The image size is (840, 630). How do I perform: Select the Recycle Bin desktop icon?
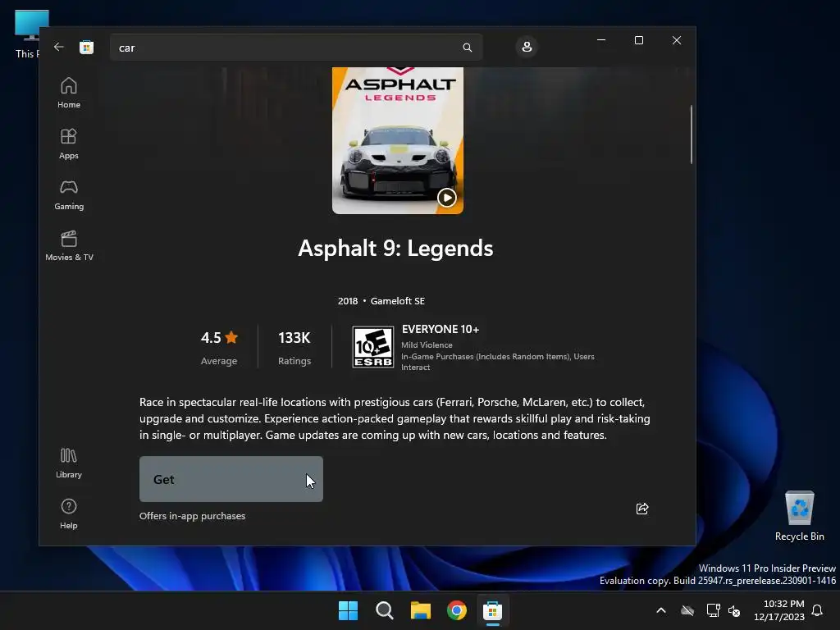799,515
